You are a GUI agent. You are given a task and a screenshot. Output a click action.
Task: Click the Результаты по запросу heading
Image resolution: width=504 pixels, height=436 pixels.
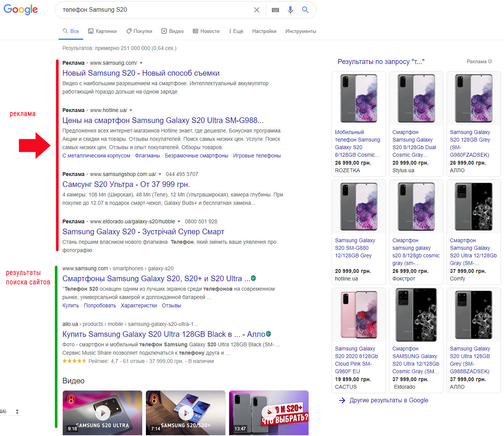[x=381, y=62]
